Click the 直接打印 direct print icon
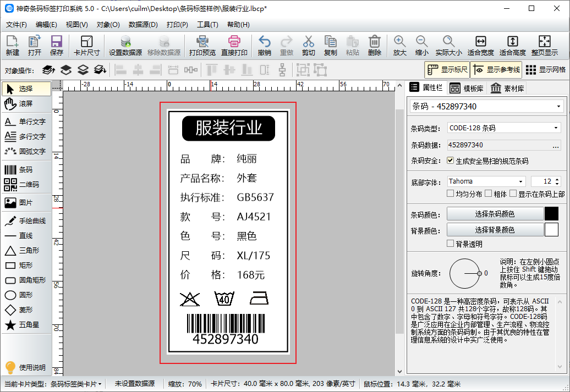The height and width of the screenshot is (392, 570). (x=234, y=46)
